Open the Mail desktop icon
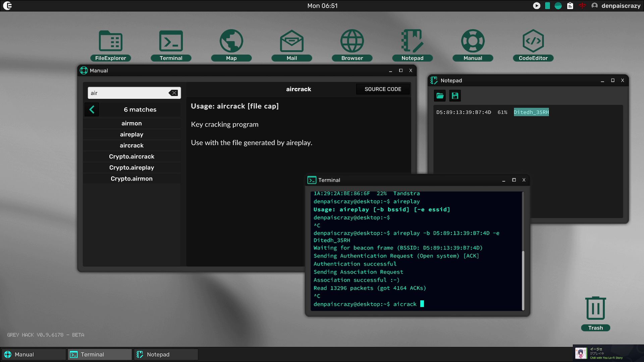The width and height of the screenshot is (644, 362). click(x=291, y=42)
